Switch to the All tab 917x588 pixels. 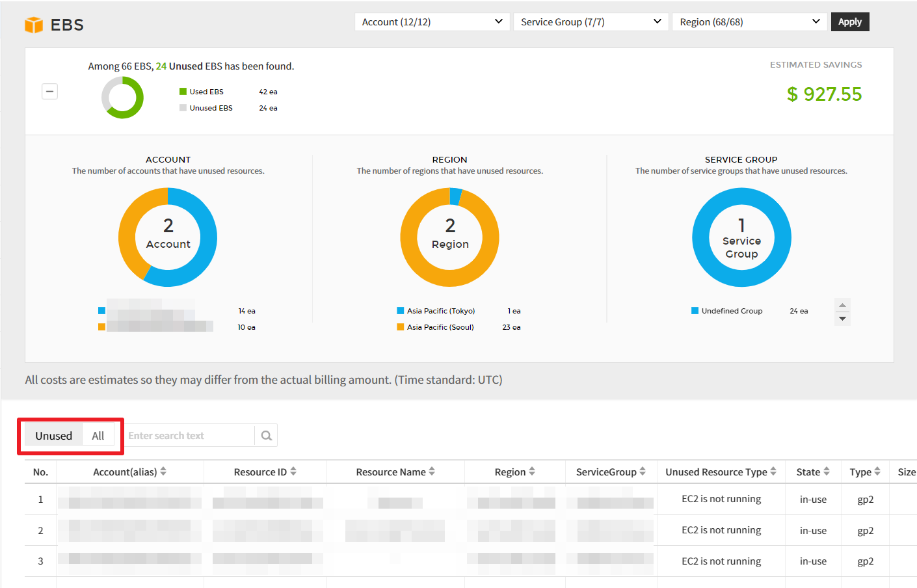98,436
